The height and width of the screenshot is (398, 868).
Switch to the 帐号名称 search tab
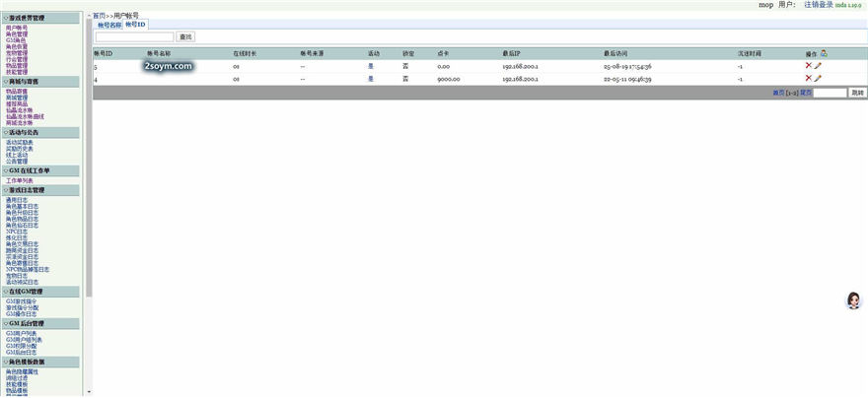pyautogui.click(x=109, y=25)
